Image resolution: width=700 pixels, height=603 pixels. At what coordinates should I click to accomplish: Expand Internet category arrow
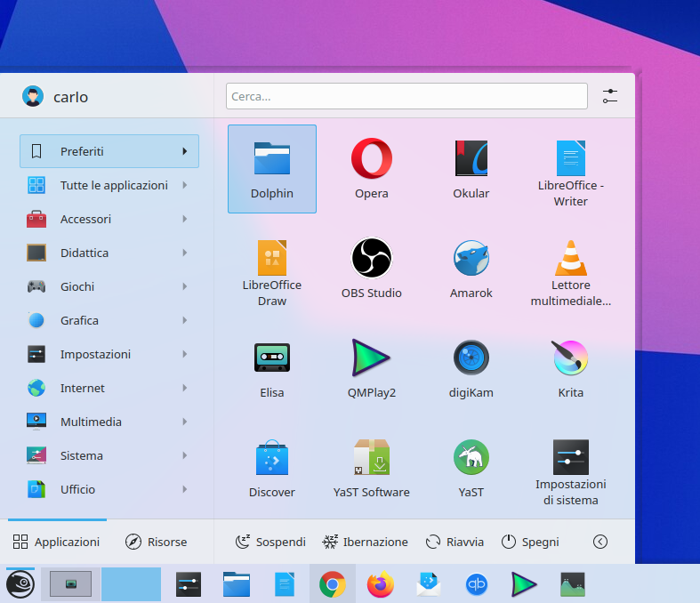[185, 388]
